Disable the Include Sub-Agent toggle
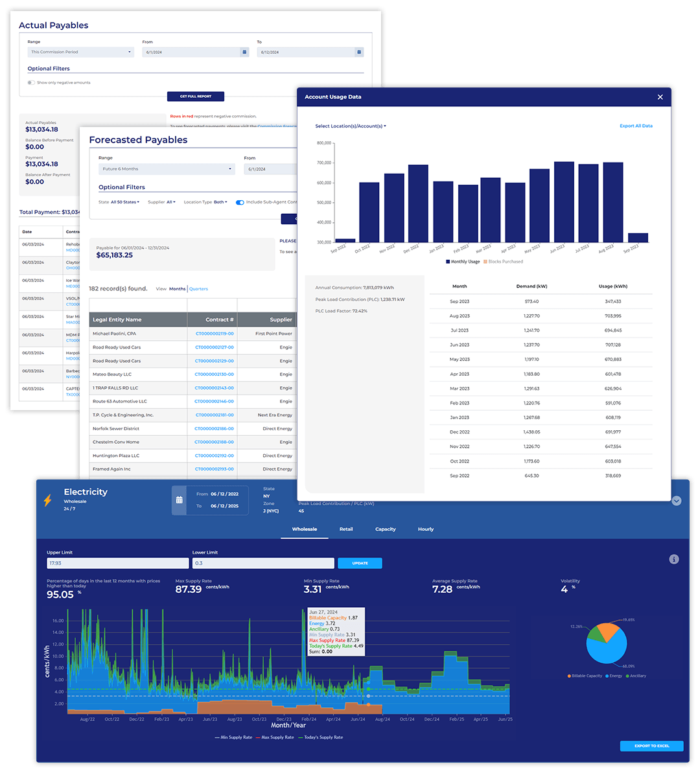 pos(240,202)
